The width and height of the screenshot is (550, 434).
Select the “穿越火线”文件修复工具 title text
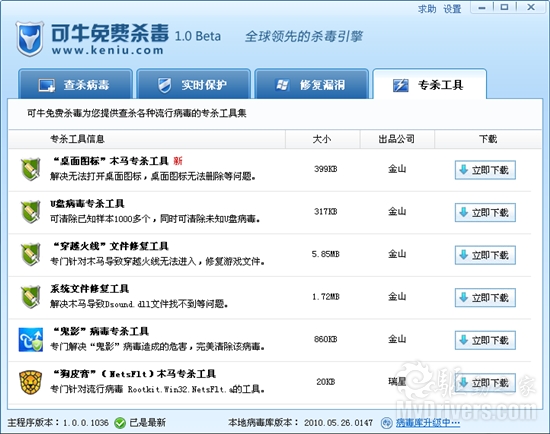(x=111, y=246)
